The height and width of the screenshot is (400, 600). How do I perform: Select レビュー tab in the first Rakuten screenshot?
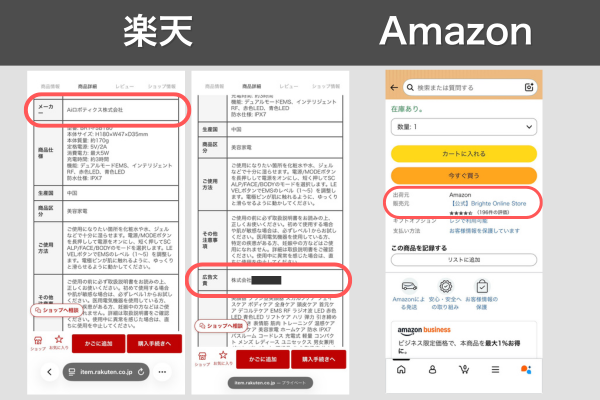(x=125, y=87)
